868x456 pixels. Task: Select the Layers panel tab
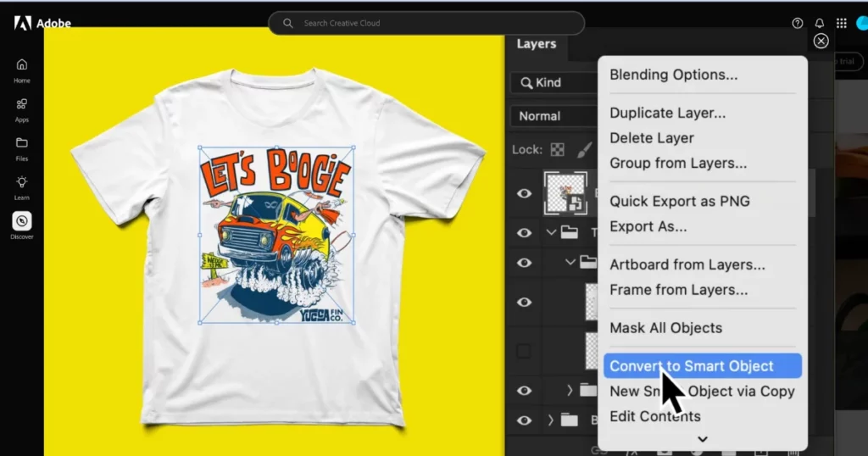pos(537,44)
